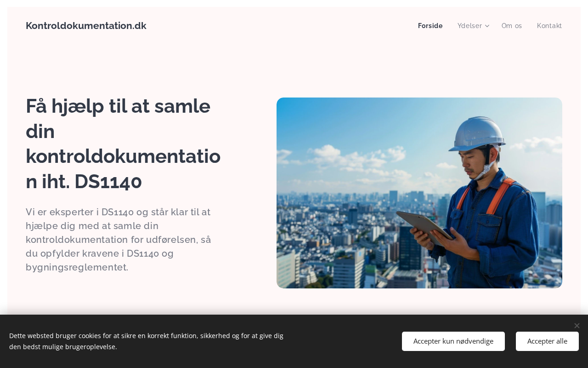Open the Ydelser menu item
The height and width of the screenshot is (368, 588).
469,26
